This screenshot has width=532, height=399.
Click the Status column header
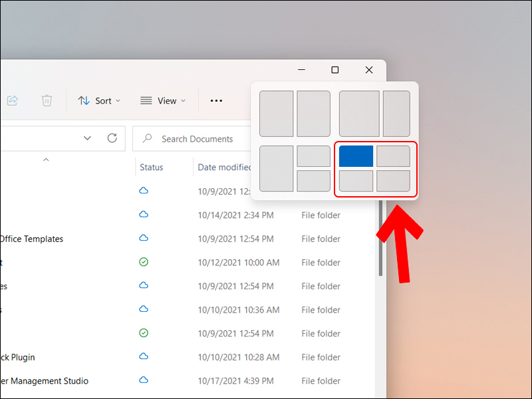pos(152,167)
